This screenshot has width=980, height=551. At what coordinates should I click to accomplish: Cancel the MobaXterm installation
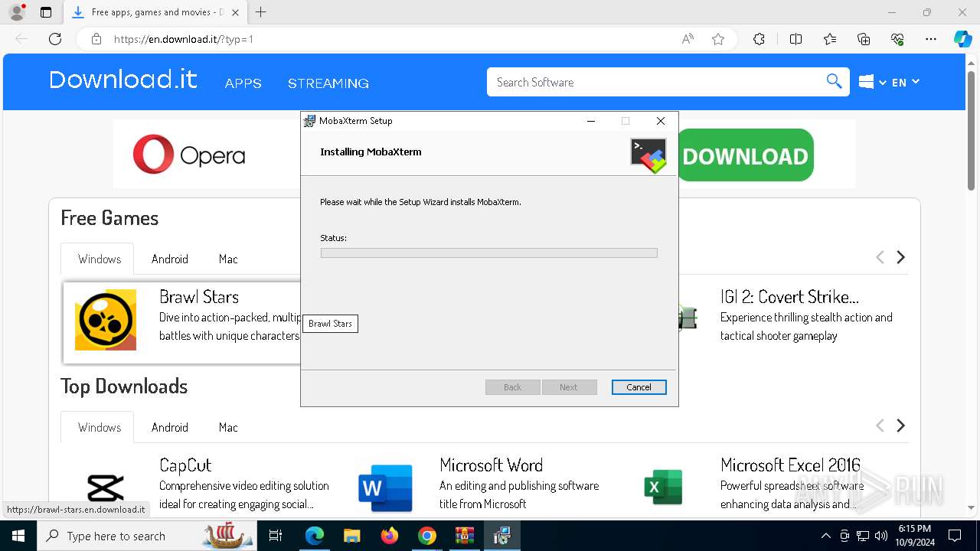639,387
